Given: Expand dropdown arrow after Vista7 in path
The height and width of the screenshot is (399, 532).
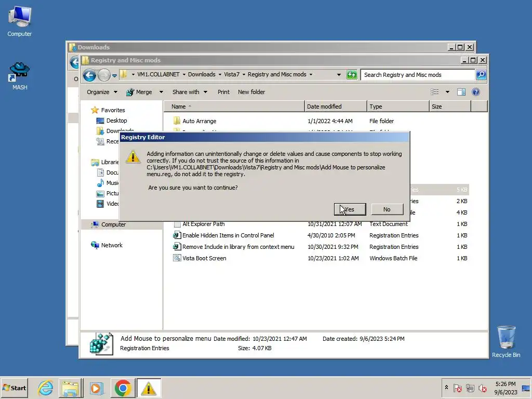Looking at the screenshot, I should pyautogui.click(x=244, y=75).
